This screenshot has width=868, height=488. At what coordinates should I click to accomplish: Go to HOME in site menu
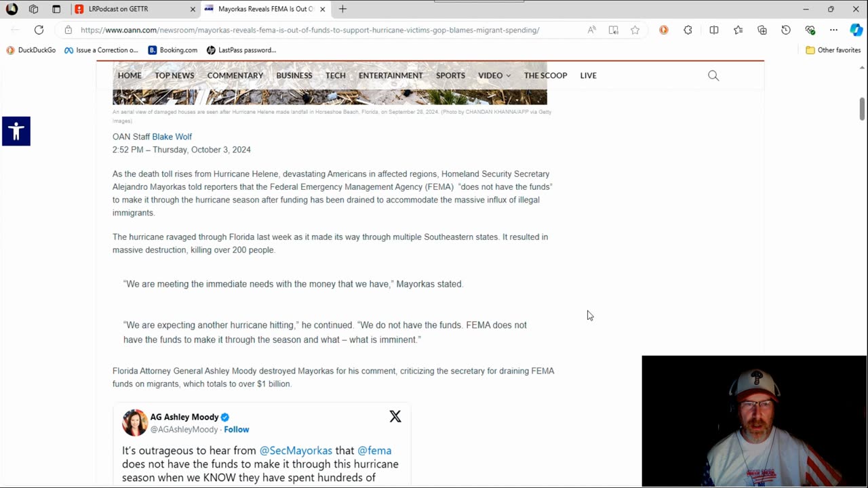click(130, 75)
